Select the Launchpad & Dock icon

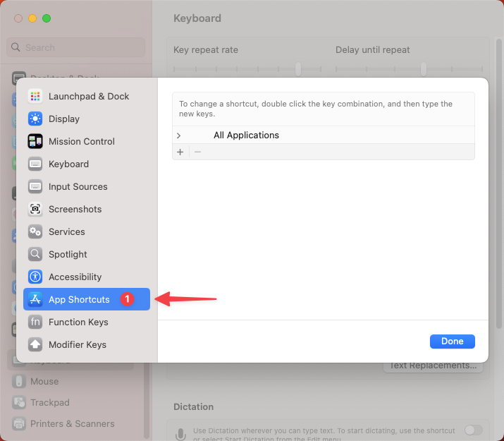(x=35, y=96)
